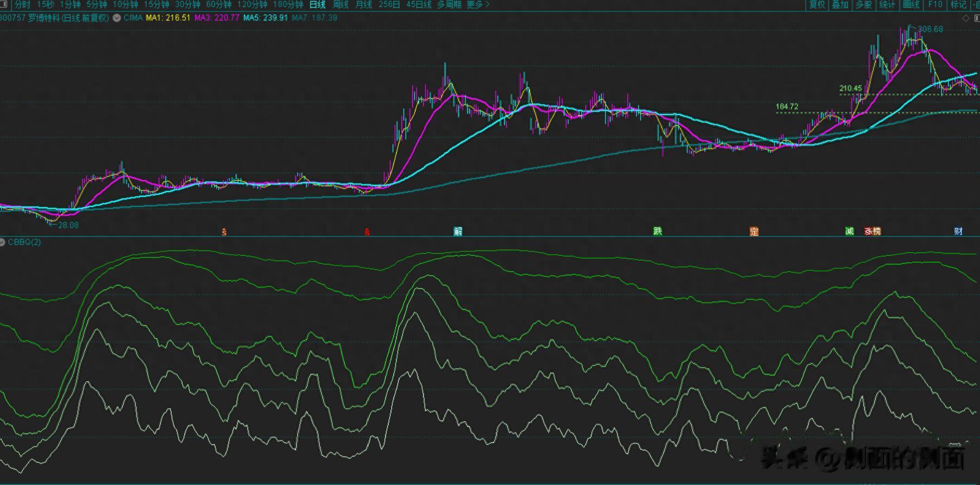Click the MA7: 187.39 indicator value
This screenshot has width=980, height=485.
pos(314,18)
